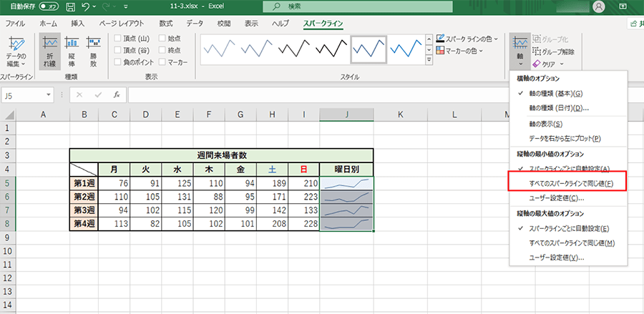Click the undo arrow icon
This screenshot has height=314, width=644.
87,6
